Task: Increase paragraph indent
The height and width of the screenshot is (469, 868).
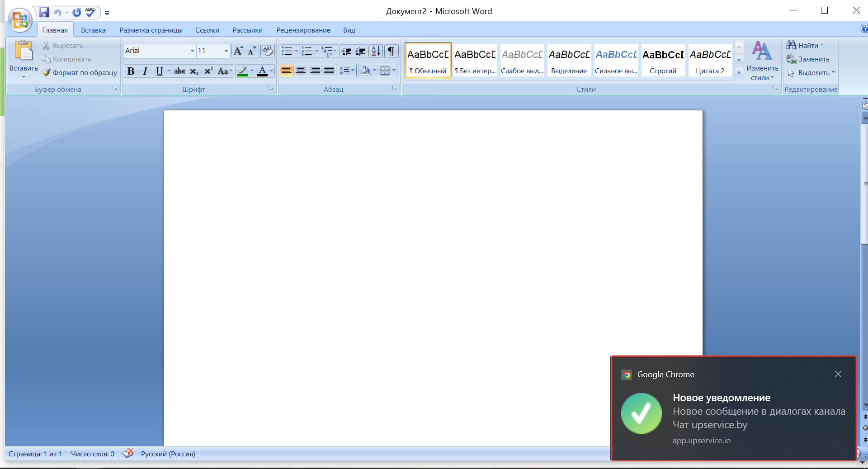Action: [x=360, y=51]
